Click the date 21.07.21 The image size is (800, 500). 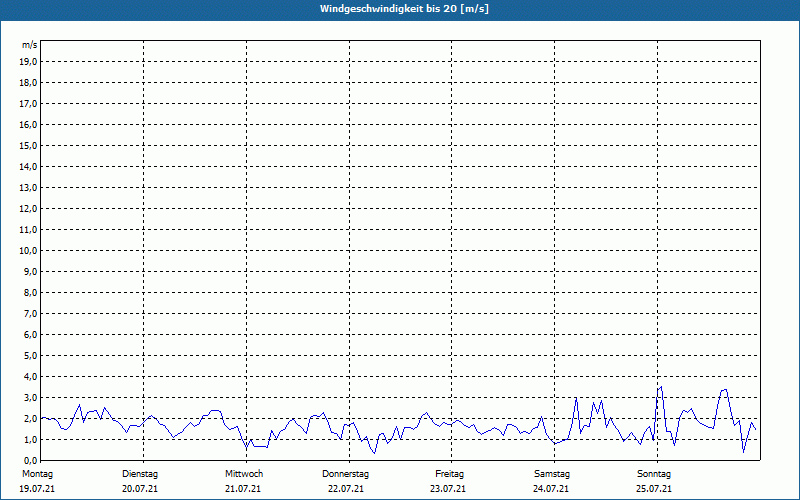[243, 489]
